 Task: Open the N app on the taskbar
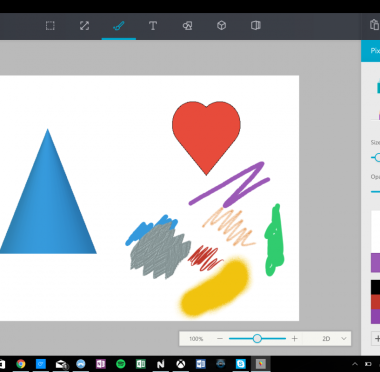click(161, 364)
